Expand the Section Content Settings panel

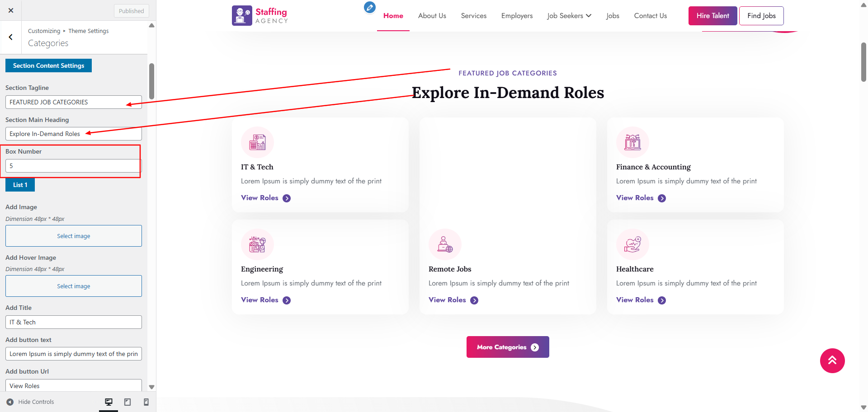click(x=48, y=66)
